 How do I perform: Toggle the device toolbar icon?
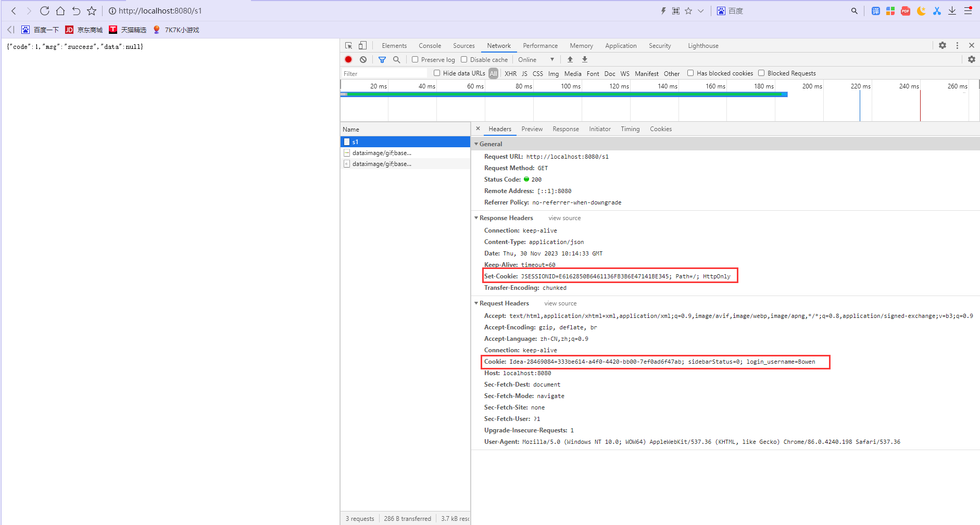tap(363, 46)
